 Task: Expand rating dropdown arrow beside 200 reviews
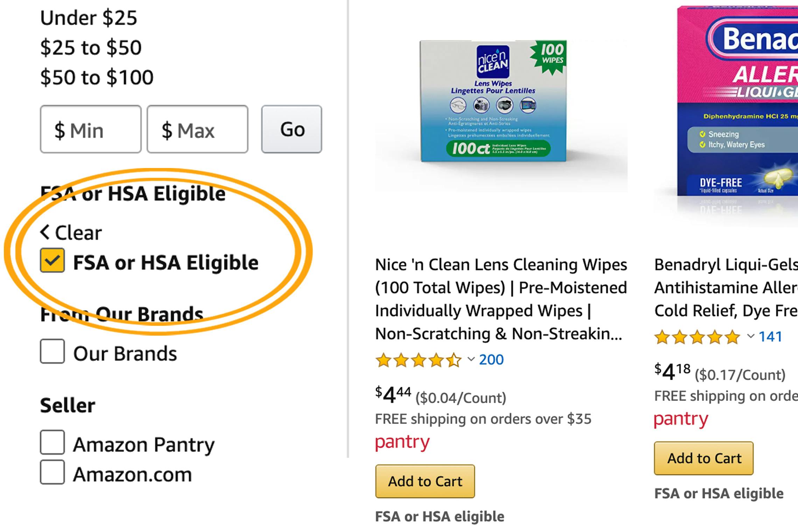pyautogui.click(x=471, y=359)
